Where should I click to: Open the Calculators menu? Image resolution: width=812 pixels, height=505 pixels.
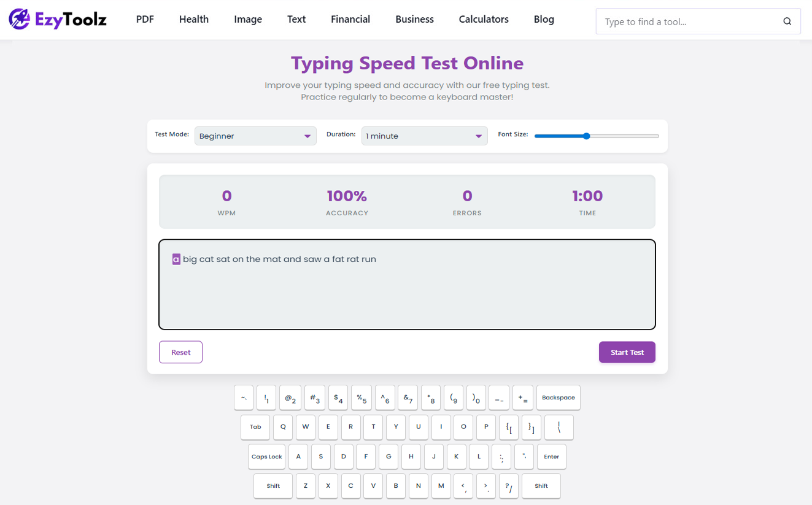(x=483, y=19)
